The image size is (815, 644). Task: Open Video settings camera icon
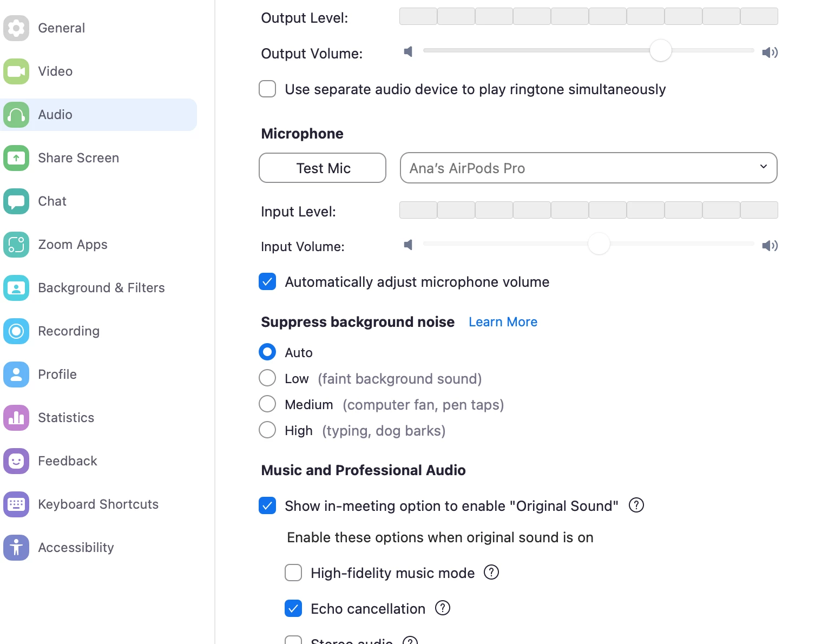pyautogui.click(x=16, y=71)
